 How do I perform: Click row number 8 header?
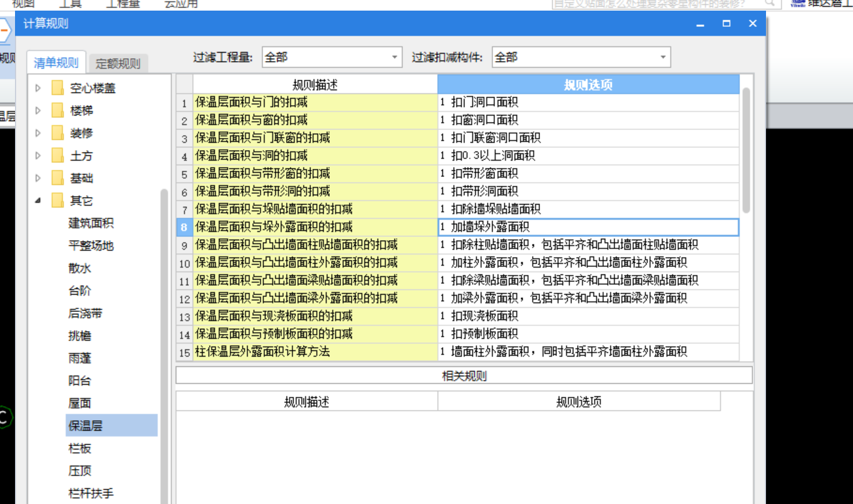click(185, 227)
